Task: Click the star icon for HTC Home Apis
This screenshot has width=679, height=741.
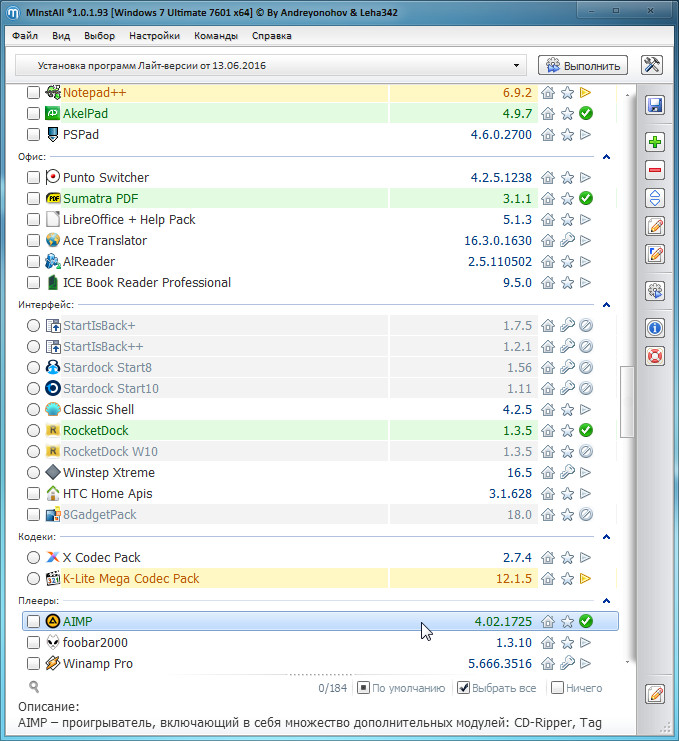Action: 567,494
